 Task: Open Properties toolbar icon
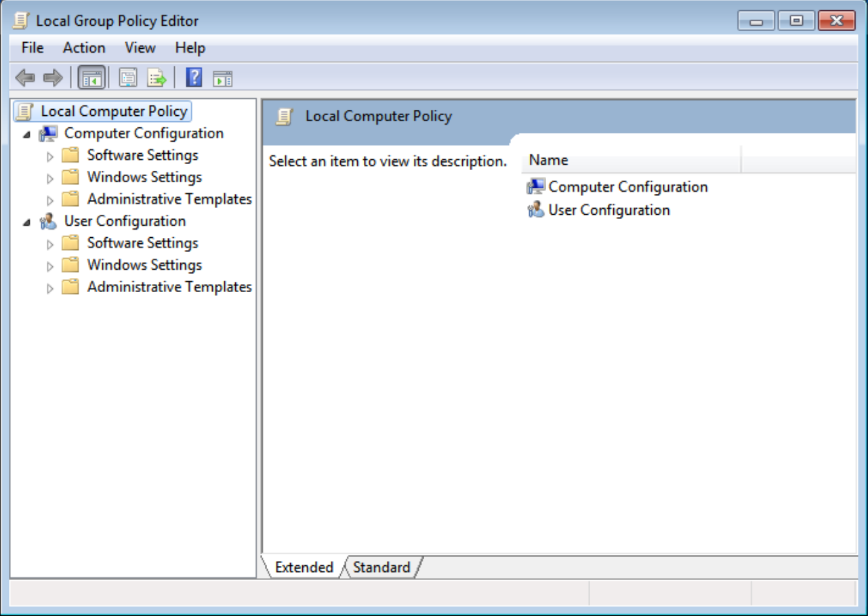click(128, 77)
